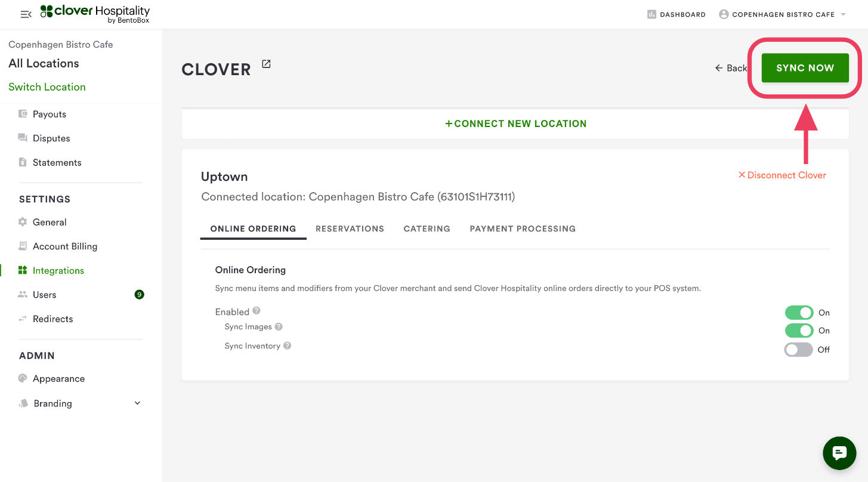The height and width of the screenshot is (482, 868).
Task: Click Connect New Location
Action: [x=515, y=124]
